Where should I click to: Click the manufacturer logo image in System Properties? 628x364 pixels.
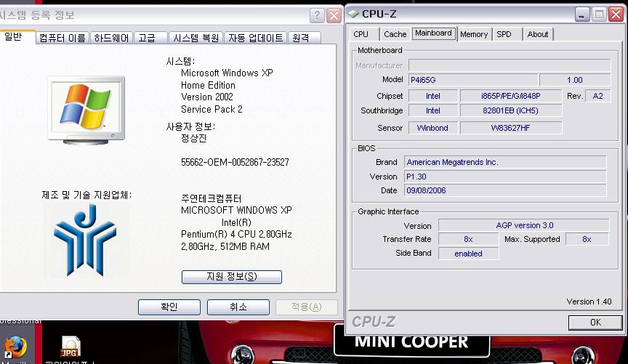pyautogui.click(x=85, y=240)
